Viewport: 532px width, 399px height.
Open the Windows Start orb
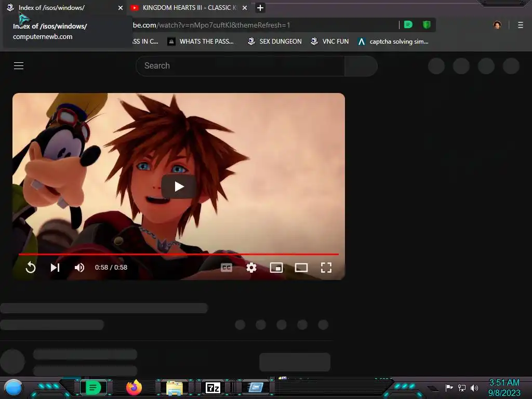point(14,388)
